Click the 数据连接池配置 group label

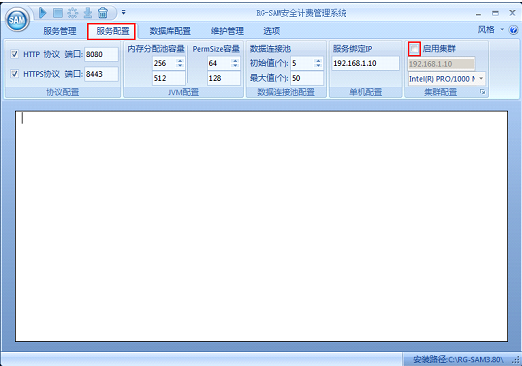coord(286,92)
